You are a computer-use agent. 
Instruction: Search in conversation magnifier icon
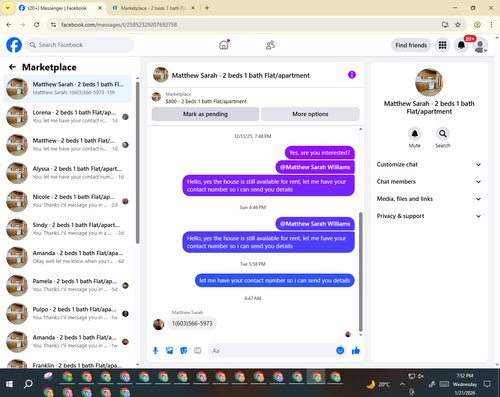(x=443, y=134)
